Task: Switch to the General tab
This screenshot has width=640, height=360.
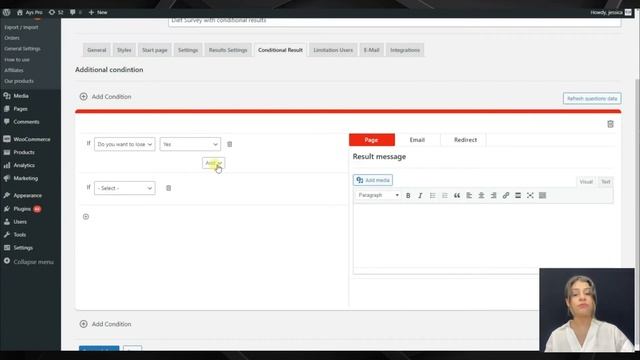Action: (96, 50)
